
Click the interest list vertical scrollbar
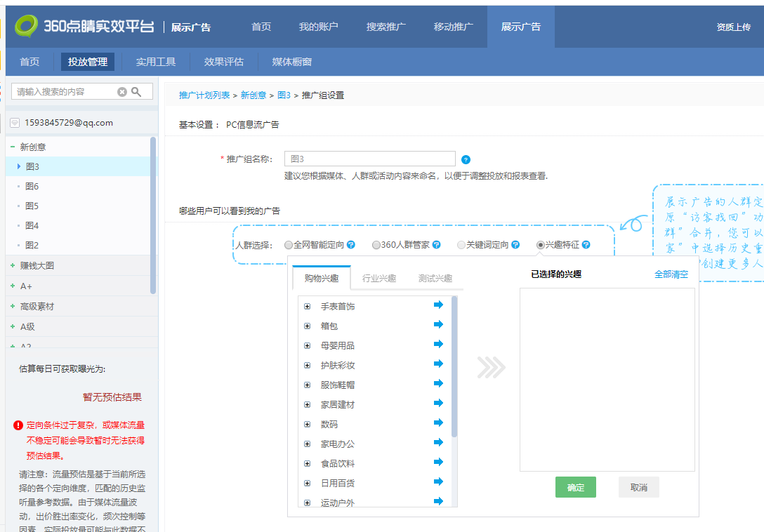point(454,367)
